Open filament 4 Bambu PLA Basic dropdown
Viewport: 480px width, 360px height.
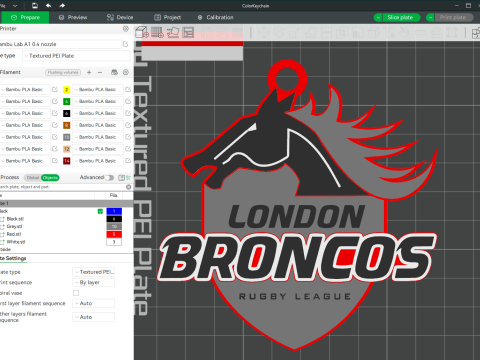98,101
